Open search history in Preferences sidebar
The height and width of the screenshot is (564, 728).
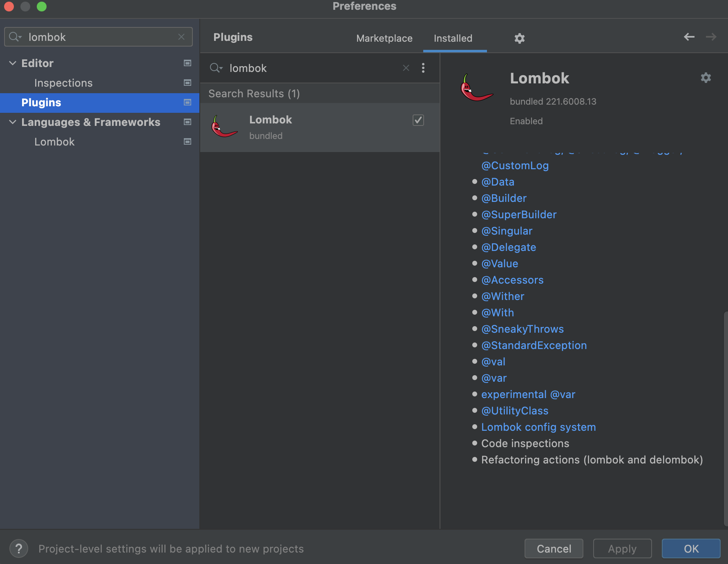pos(15,37)
